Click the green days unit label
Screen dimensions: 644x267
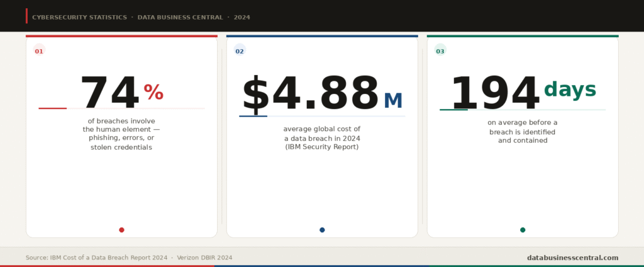(570, 88)
